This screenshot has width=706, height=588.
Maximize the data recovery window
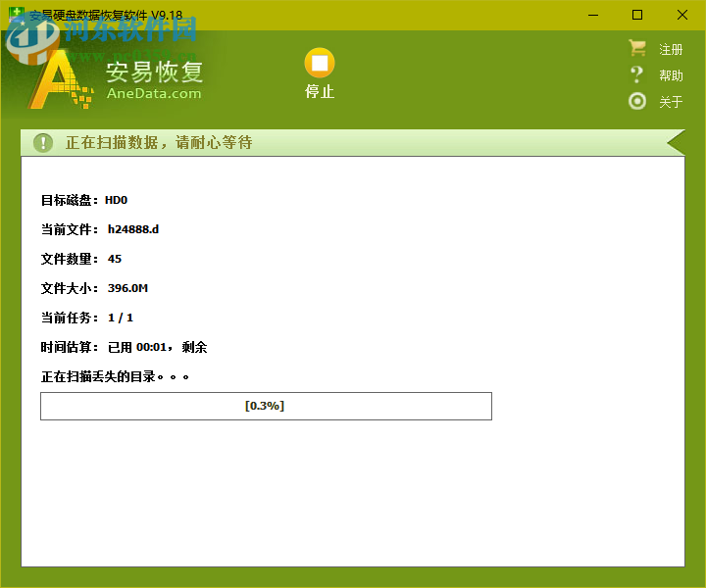[637, 15]
